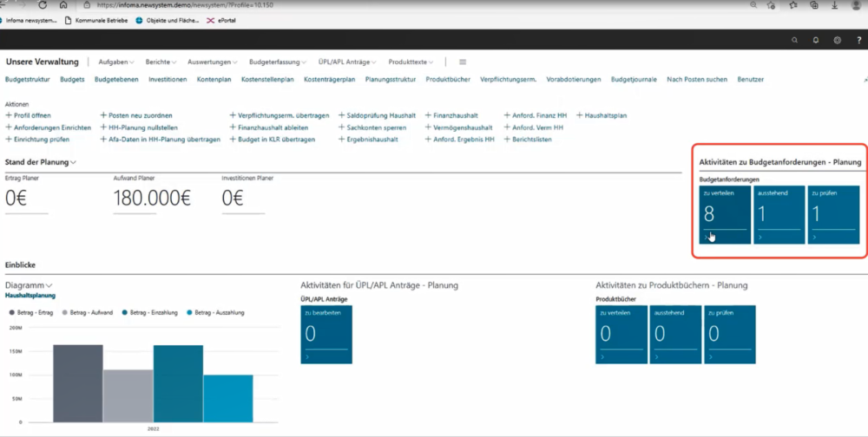Open the Diagramm dropdown chevron
The width and height of the screenshot is (868, 437).
click(x=49, y=285)
